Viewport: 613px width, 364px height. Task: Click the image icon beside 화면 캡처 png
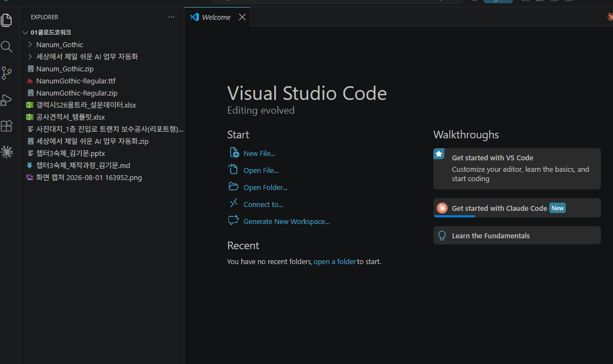point(30,178)
